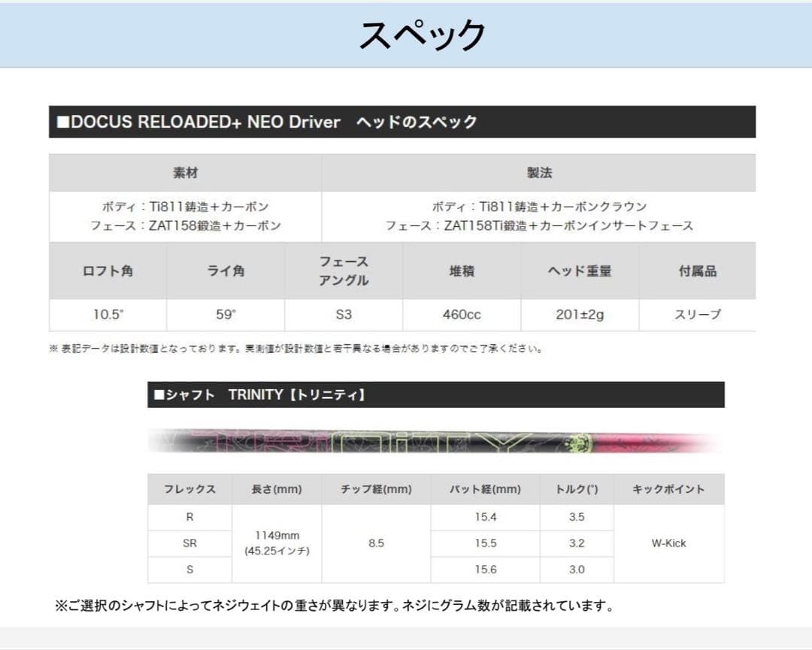Select the R flex row
This screenshot has height=650, width=812.
[x=189, y=516]
